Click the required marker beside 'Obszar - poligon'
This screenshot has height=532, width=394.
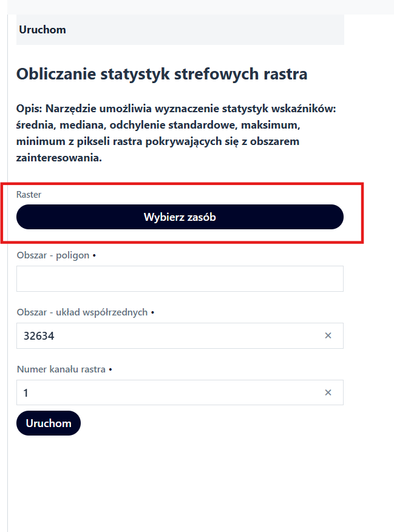[x=95, y=255]
